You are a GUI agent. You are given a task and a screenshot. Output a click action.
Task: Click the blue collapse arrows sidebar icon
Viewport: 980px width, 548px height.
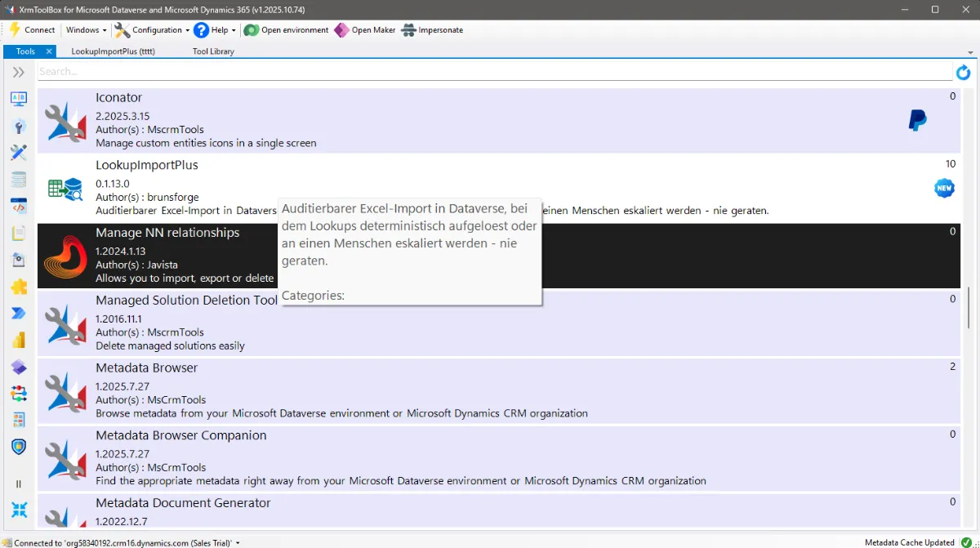tap(19, 510)
